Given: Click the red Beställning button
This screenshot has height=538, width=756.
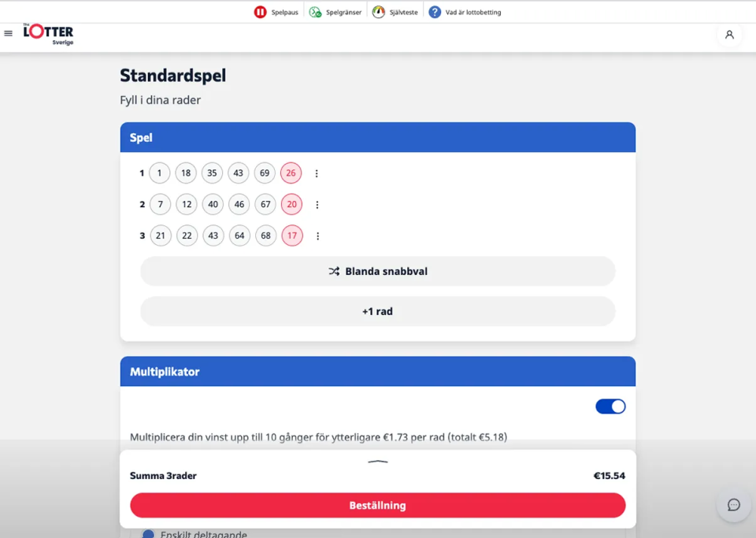Looking at the screenshot, I should pos(378,506).
